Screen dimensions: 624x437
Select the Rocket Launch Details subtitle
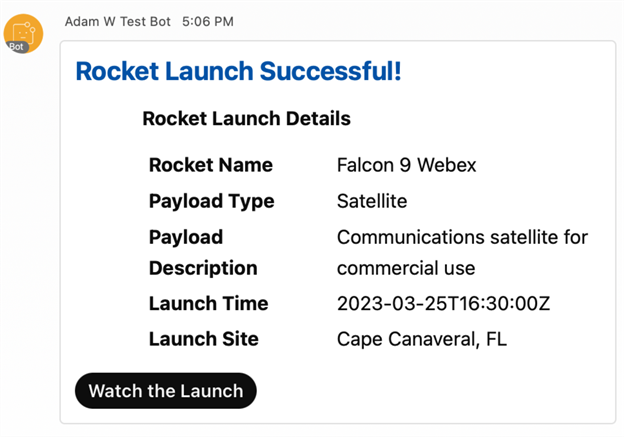click(x=246, y=119)
